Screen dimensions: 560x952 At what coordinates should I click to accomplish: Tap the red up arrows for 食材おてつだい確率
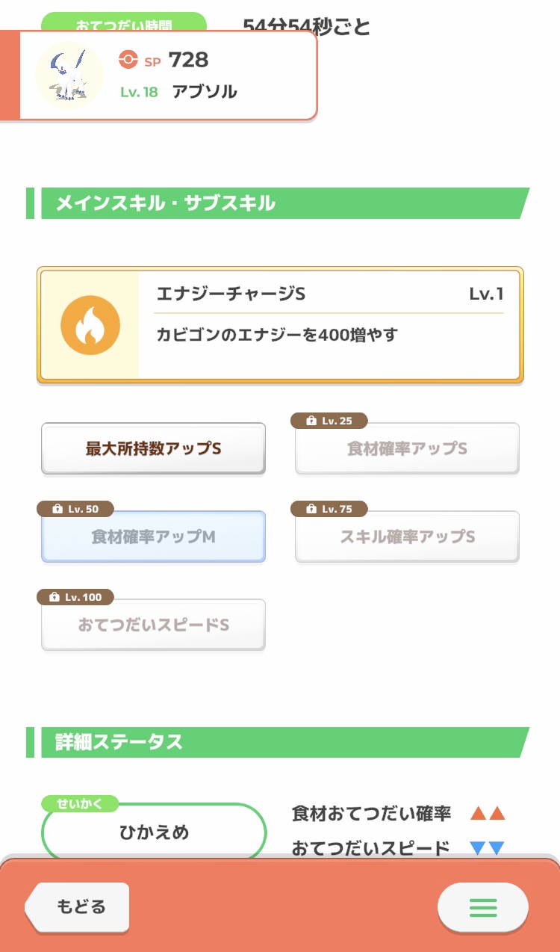tap(488, 814)
